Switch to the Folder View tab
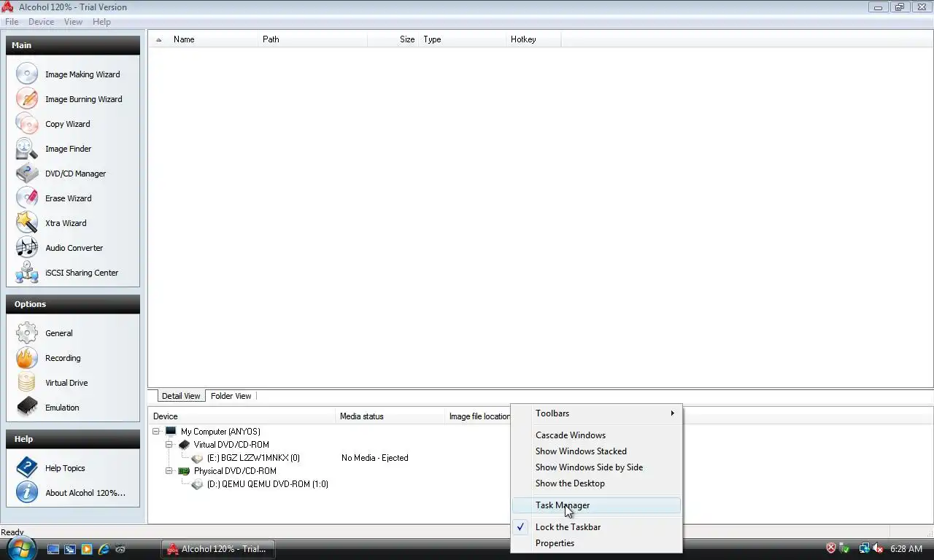Image resolution: width=934 pixels, height=560 pixels. click(x=231, y=396)
